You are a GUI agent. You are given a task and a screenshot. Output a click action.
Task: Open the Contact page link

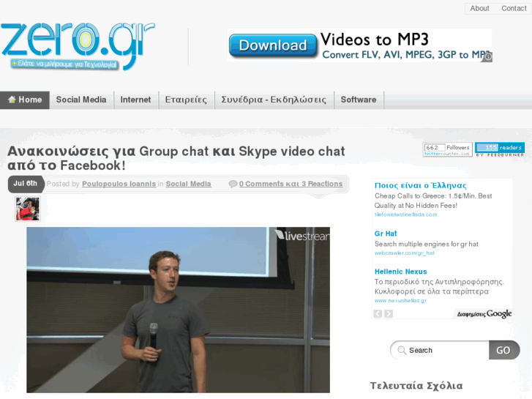tap(514, 8)
